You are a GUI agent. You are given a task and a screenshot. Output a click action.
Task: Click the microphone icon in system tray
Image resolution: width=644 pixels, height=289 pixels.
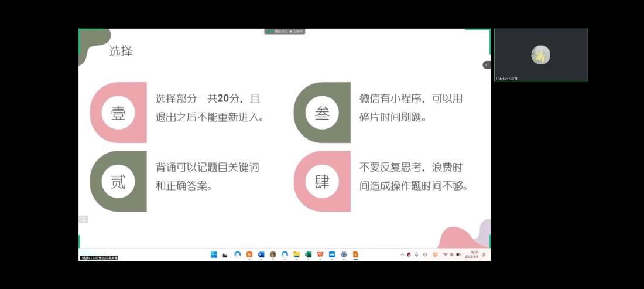416,254
